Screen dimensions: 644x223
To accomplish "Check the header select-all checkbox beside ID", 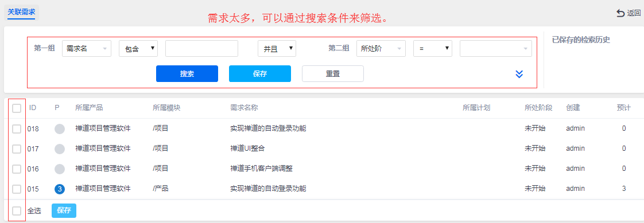I will 17,108.
